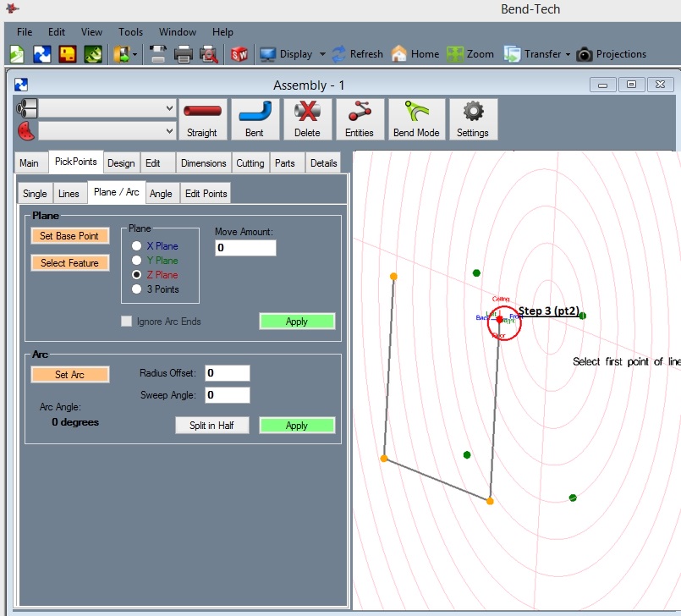Open the Tools menu
This screenshot has width=681, height=616.
click(x=131, y=32)
